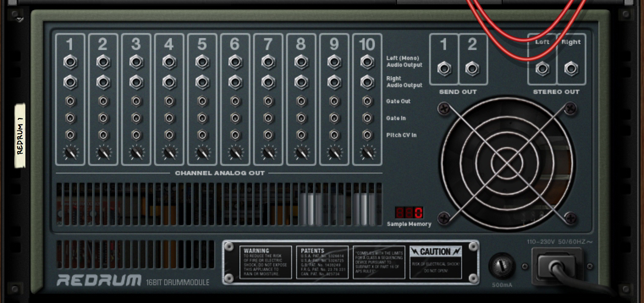Click the PATENTS information plate
Viewport: 644px width, 303px height.
click(322, 262)
